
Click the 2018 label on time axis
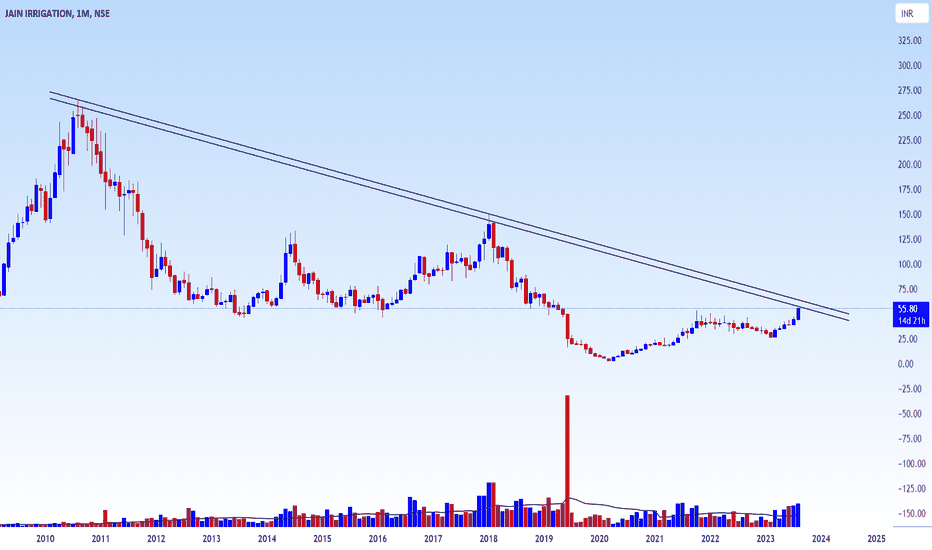[489, 539]
